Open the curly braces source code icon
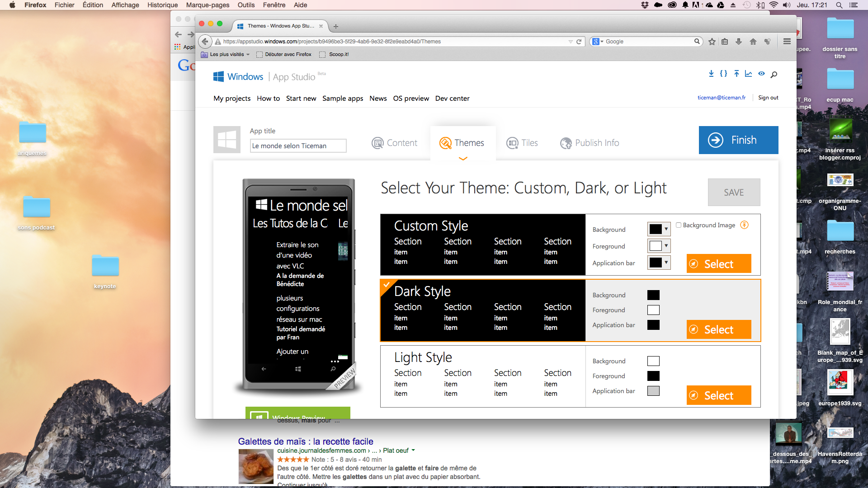The image size is (868, 488). point(723,74)
